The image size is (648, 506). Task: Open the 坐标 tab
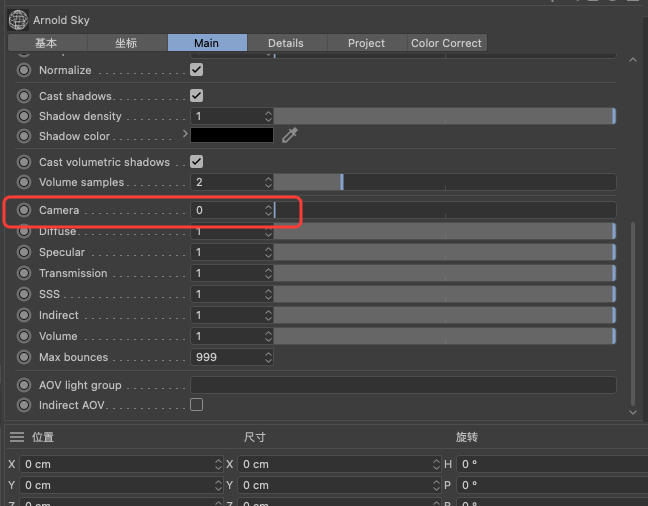(127, 43)
